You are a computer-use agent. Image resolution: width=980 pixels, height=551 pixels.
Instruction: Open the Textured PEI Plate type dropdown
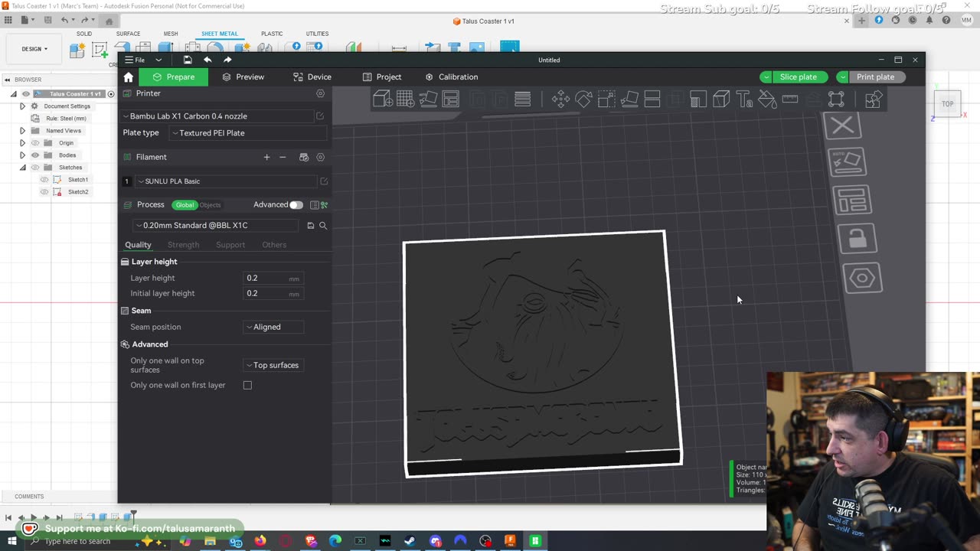click(248, 133)
